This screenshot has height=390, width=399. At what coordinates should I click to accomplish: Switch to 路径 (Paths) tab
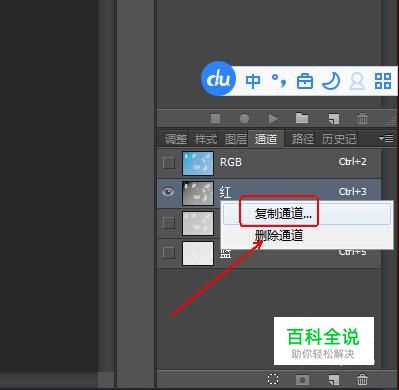click(x=303, y=139)
